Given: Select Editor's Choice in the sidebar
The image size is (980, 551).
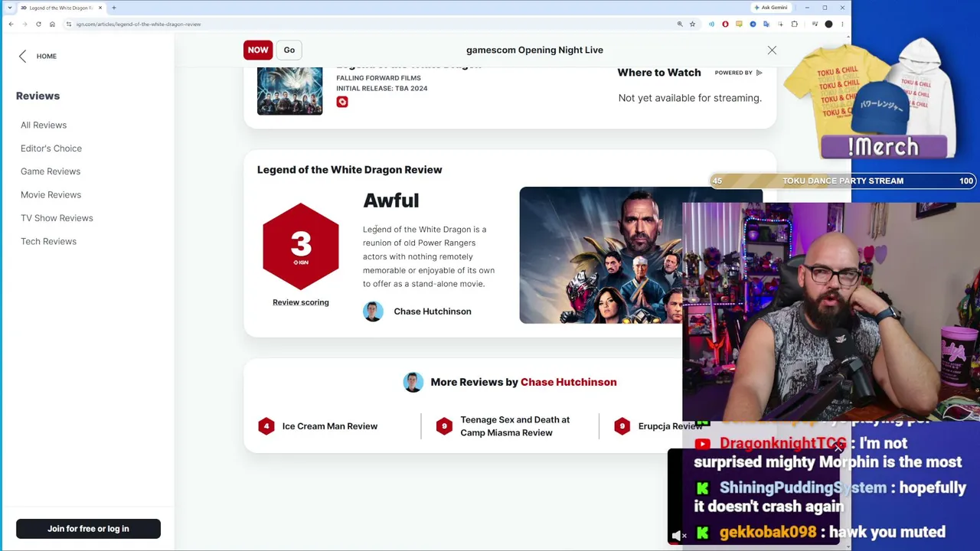Looking at the screenshot, I should (51, 148).
